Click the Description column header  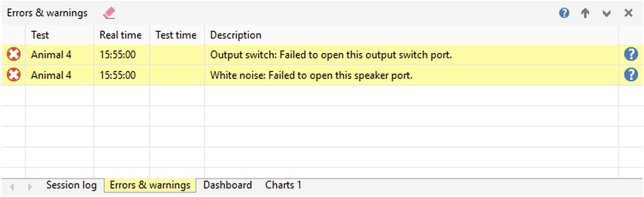(x=236, y=35)
